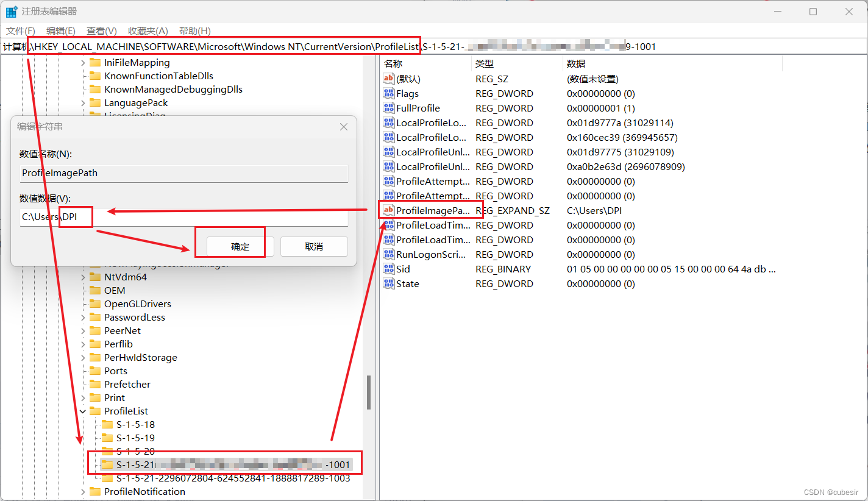This screenshot has width=868, height=501.
Task: Select the Sid REG_BINARY value icon
Action: [388, 269]
